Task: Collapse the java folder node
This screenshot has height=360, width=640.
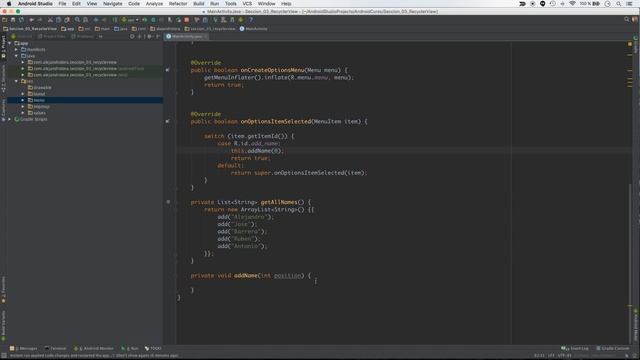Action: (16, 56)
